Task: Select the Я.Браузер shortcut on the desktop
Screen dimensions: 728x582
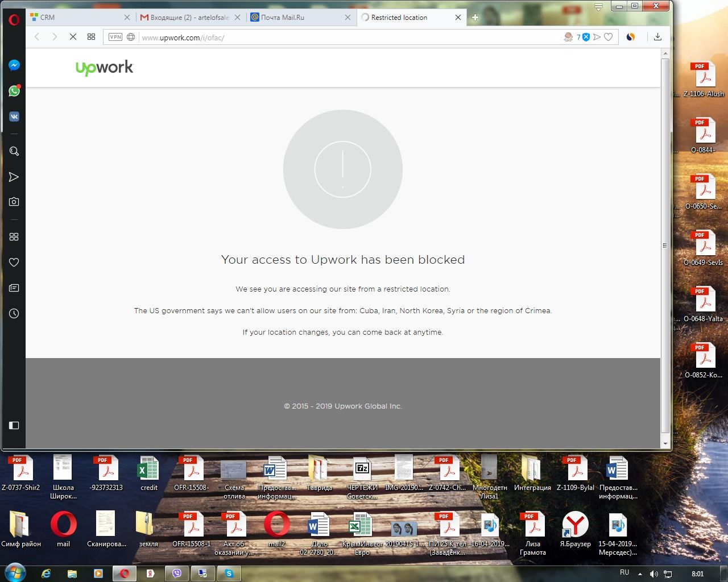Action: tap(576, 529)
